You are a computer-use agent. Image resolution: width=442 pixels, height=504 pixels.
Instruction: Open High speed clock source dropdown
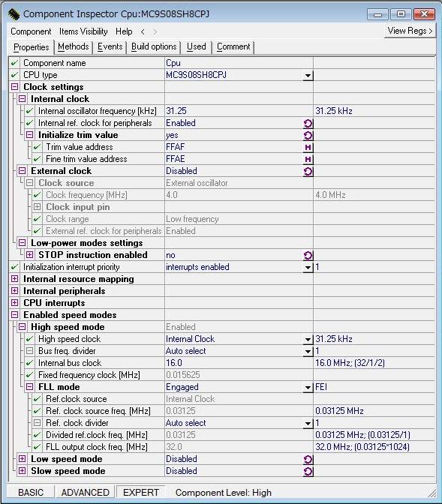(308, 340)
